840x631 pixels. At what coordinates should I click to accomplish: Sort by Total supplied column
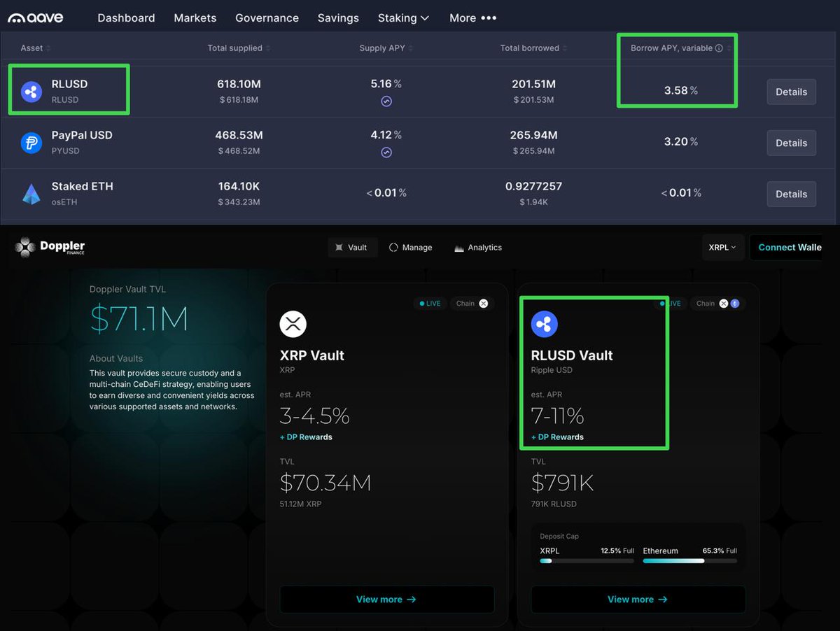pos(239,48)
